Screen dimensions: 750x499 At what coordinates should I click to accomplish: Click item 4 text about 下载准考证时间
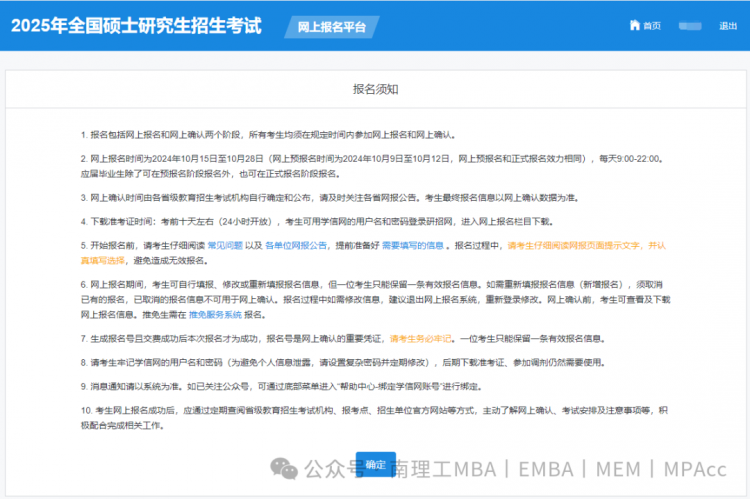click(318, 222)
